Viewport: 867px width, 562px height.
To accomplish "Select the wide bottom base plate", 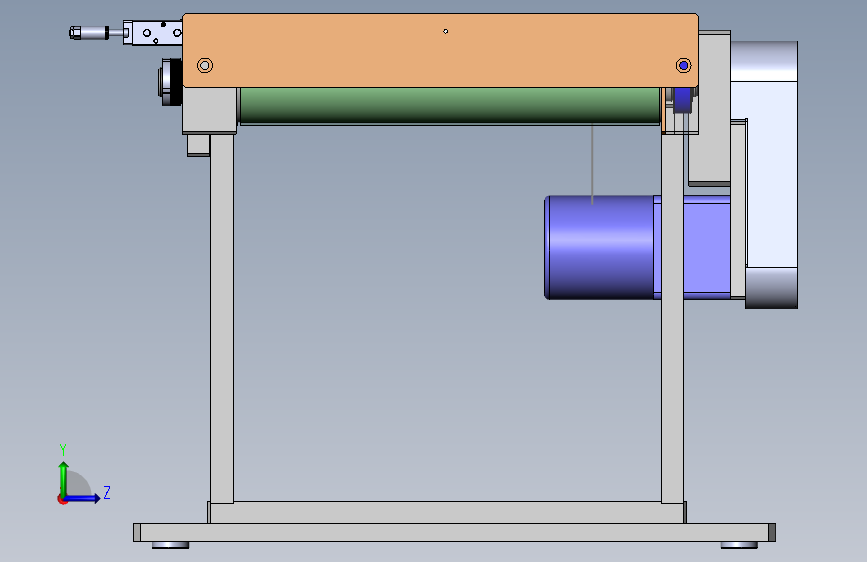I will pos(454,532).
